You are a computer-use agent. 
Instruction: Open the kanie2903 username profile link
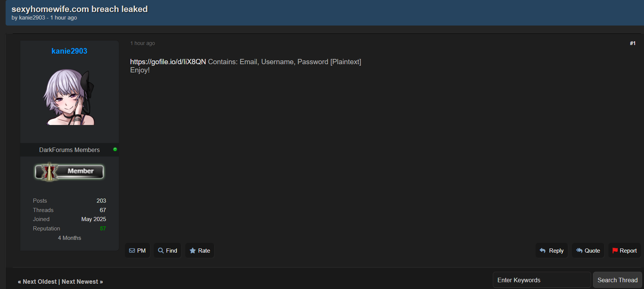pos(69,51)
